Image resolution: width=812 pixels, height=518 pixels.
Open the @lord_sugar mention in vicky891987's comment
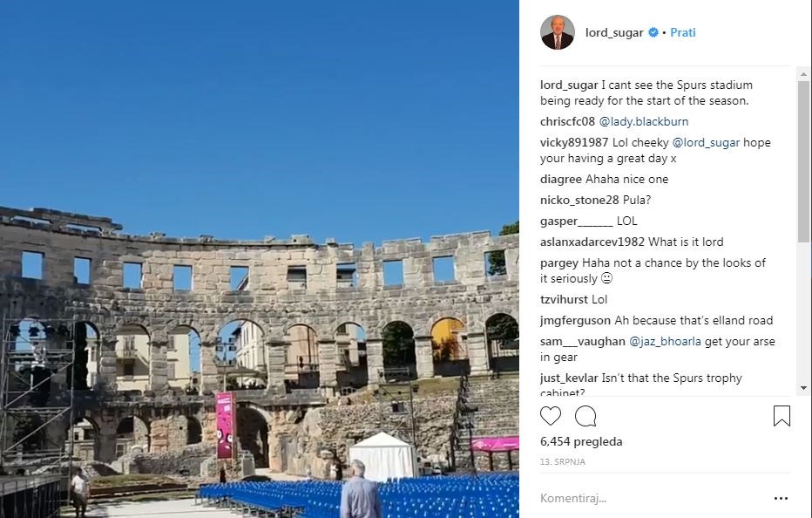[x=706, y=143]
